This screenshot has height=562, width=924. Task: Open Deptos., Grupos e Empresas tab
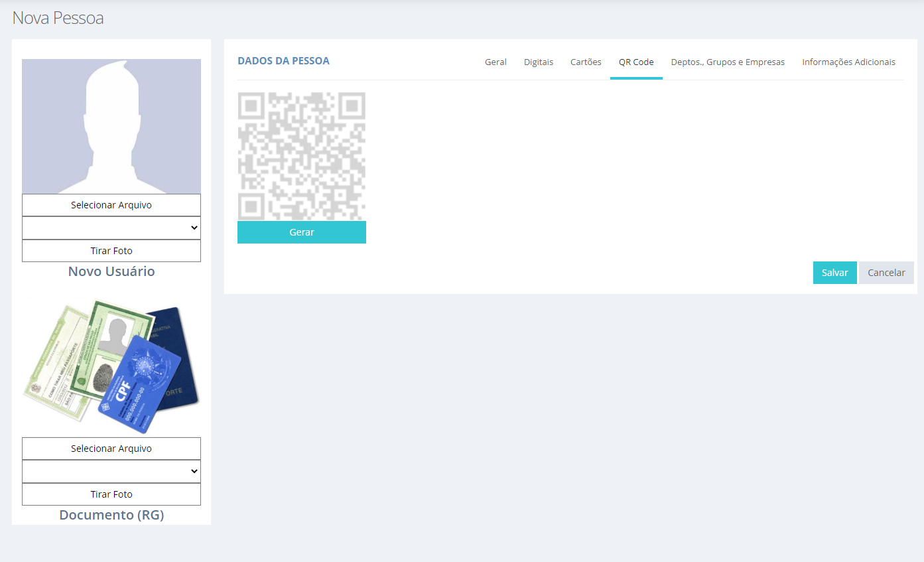tap(728, 62)
